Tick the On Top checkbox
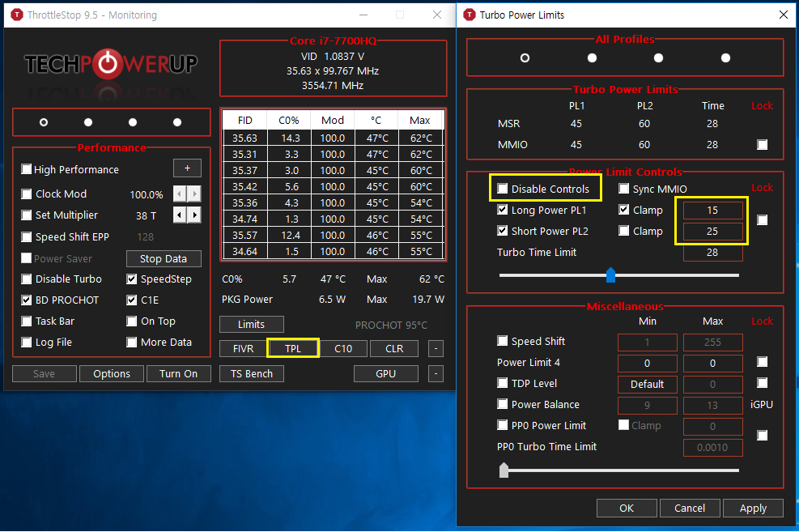This screenshot has height=532, width=799. [131, 321]
